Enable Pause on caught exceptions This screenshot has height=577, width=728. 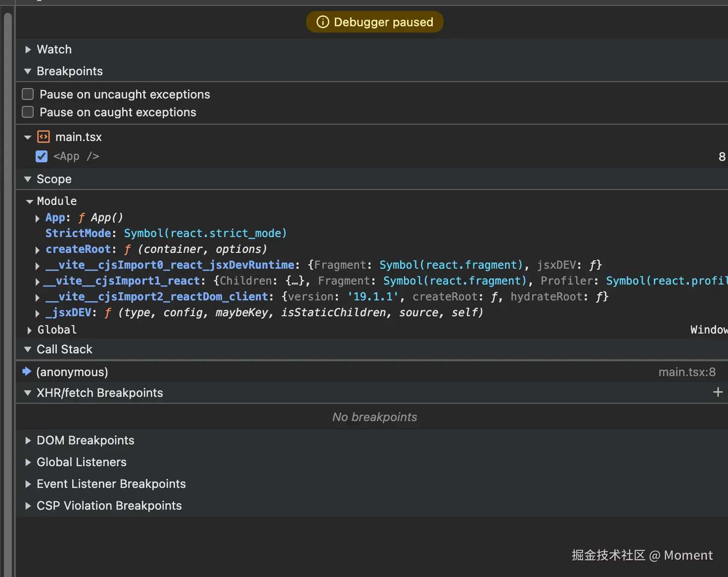pos(28,112)
